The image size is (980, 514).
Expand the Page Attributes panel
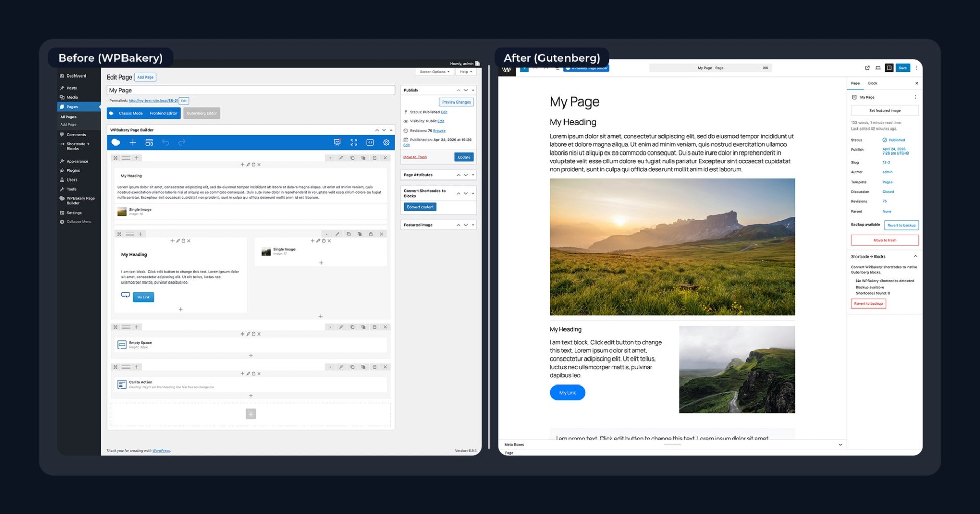473,175
